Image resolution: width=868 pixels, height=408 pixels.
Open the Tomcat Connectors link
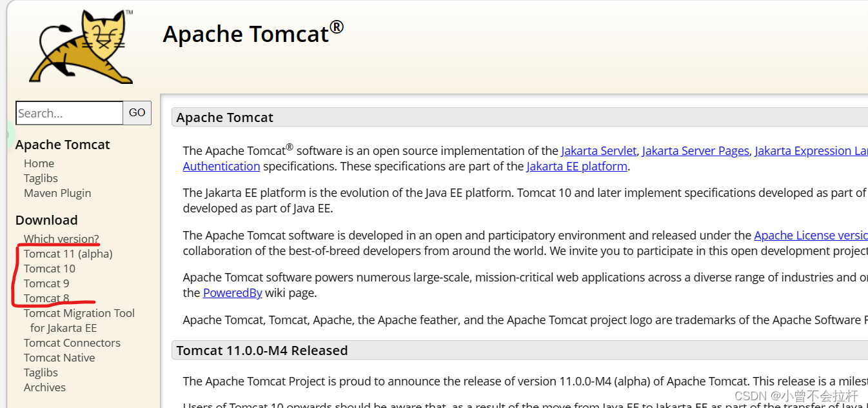[x=72, y=343]
